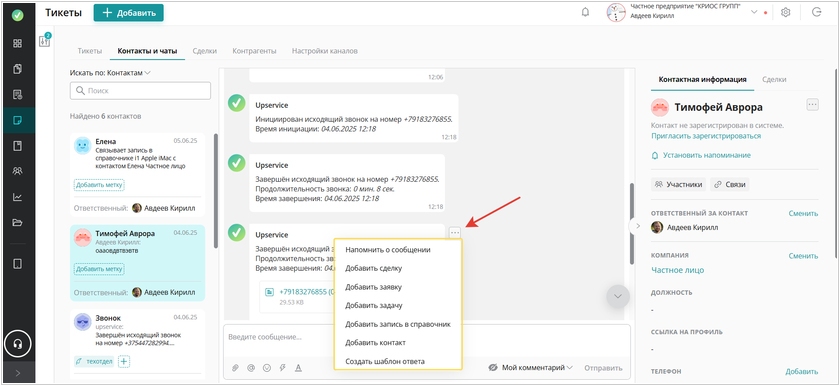Open the dashboard grid icon in sidebar
The image size is (839, 385).
(18, 43)
